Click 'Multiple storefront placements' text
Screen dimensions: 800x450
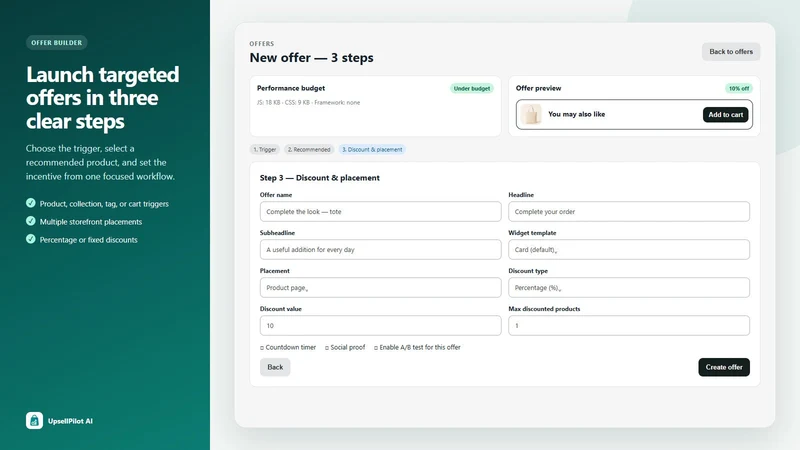click(91, 222)
